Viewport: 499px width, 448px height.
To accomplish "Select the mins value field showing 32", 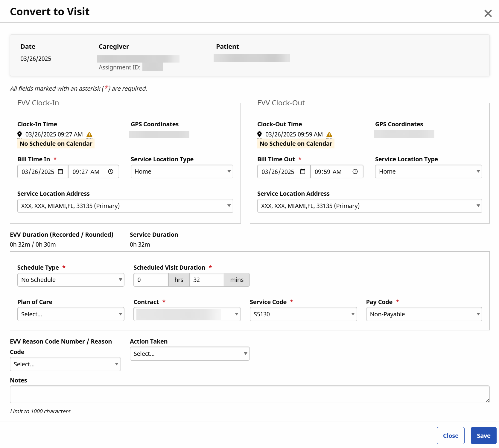I will (x=206, y=280).
